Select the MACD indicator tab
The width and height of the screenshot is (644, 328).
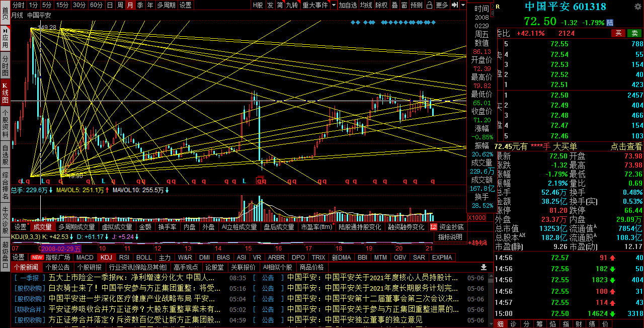pyautogui.click(x=85, y=257)
